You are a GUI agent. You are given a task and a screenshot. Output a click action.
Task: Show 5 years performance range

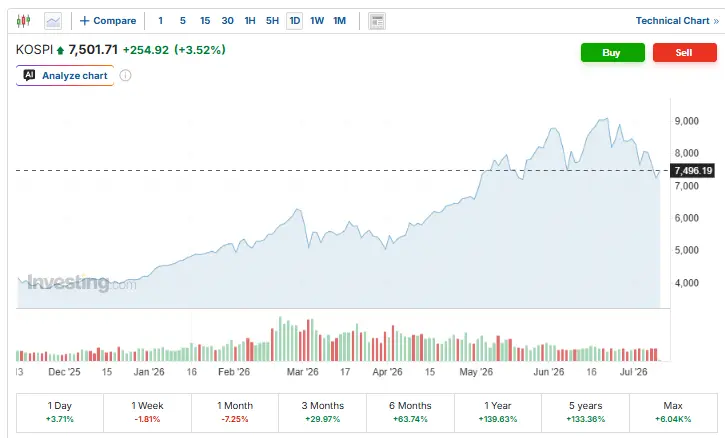585,413
